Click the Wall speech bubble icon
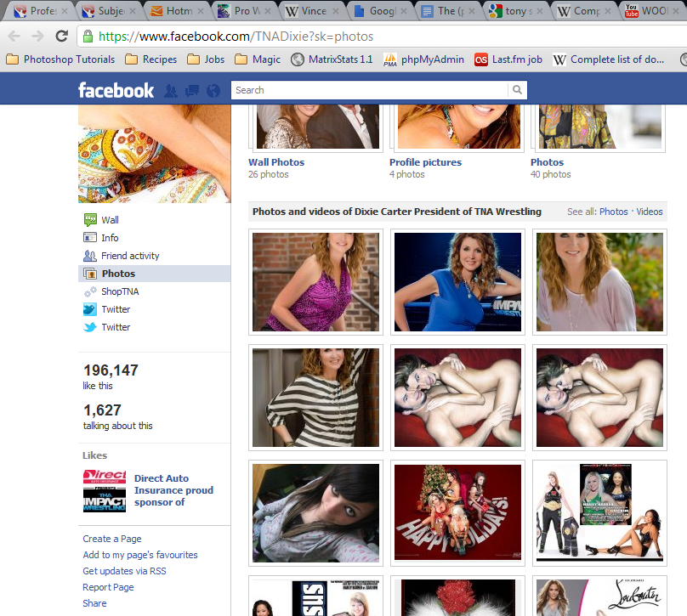This screenshot has width=687, height=616. tap(90, 219)
